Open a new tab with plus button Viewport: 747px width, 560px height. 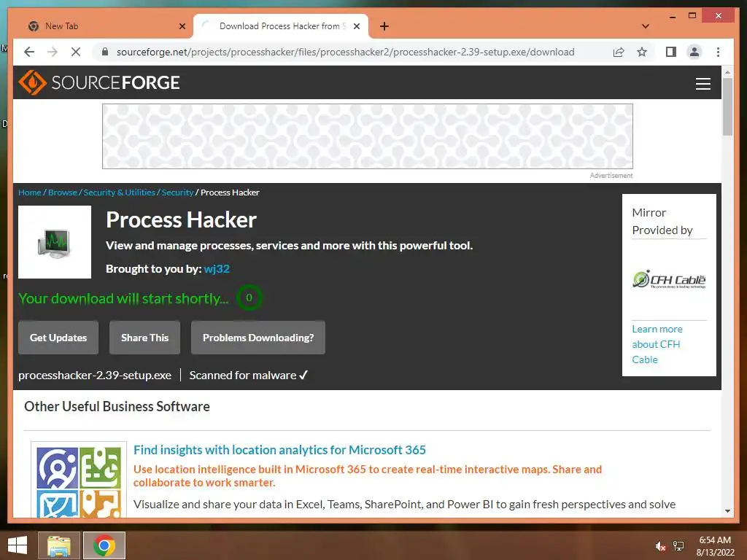[384, 26]
